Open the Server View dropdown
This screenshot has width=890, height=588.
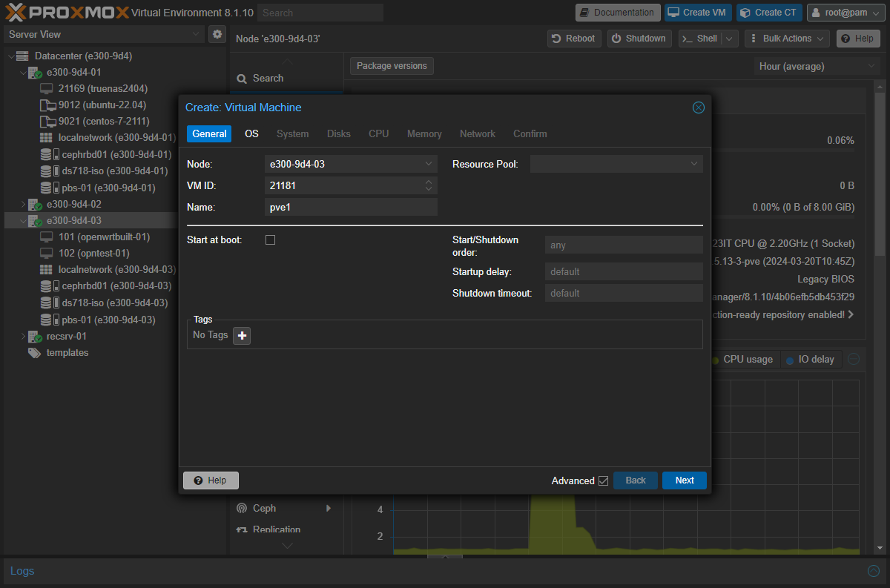pos(196,34)
